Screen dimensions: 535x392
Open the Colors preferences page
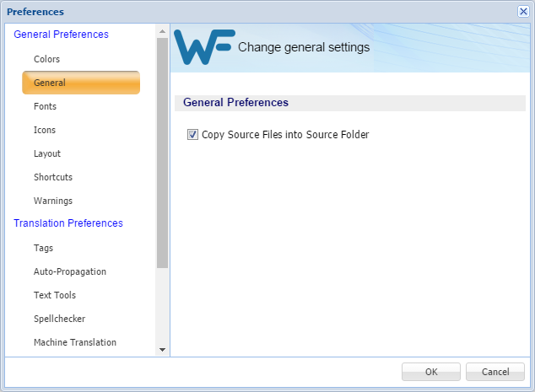[x=46, y=59]
